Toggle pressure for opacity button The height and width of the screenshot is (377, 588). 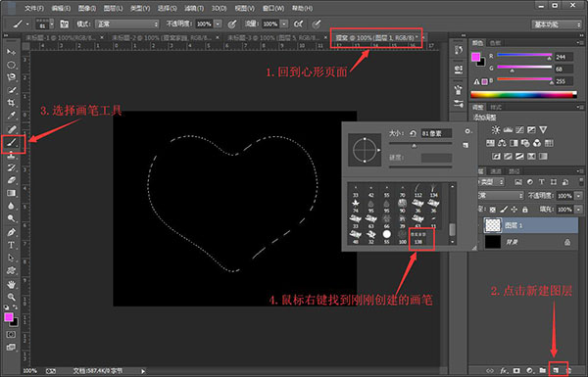click(232, 24)
